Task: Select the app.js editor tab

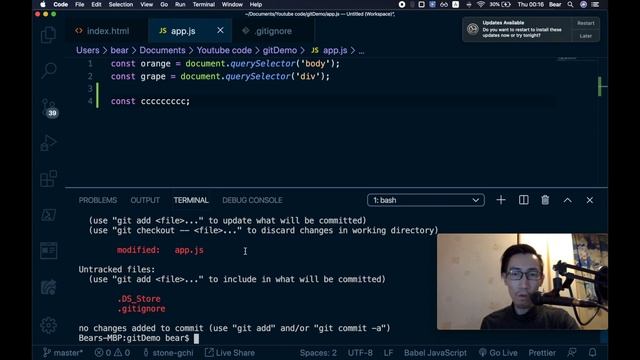Action: [x=190, y=31]
